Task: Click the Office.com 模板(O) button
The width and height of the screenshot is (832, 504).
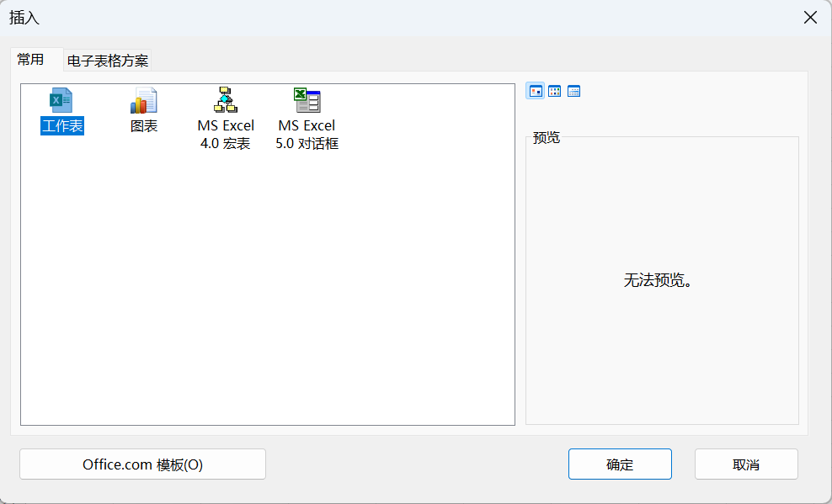Action: (x=142, y=464)
